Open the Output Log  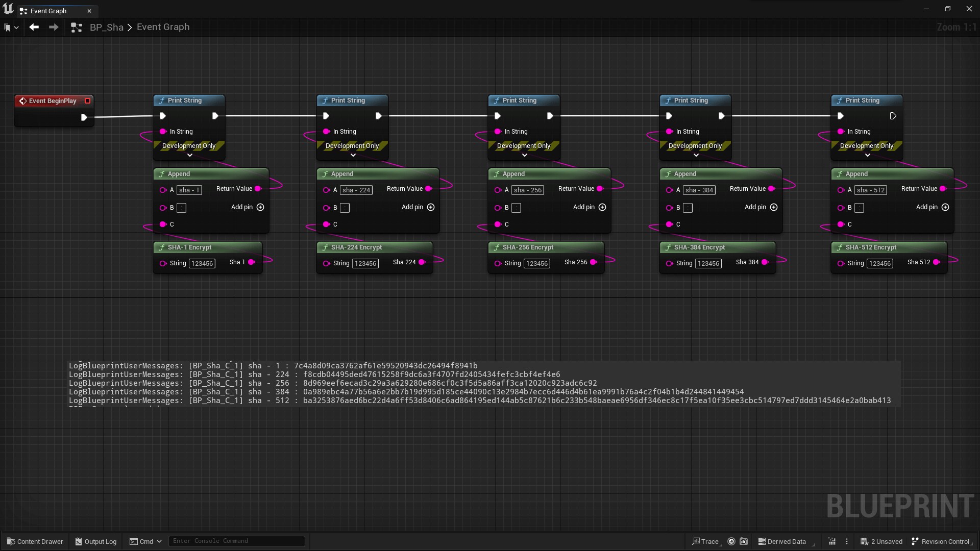pos(96,541)
